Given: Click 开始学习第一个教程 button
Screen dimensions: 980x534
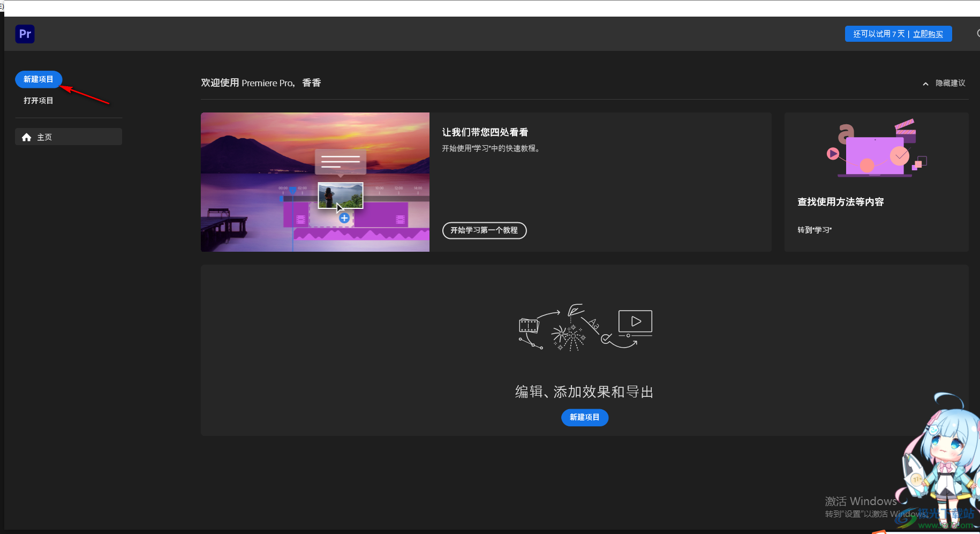Looking at the screenshot, I should pos(484,230).
